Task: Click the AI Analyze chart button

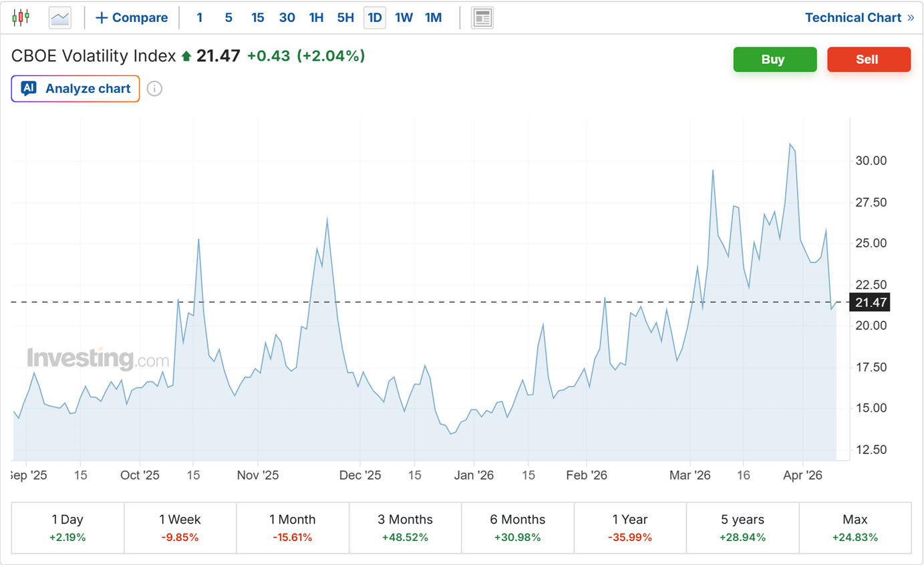Action: [x=75, y=89]
